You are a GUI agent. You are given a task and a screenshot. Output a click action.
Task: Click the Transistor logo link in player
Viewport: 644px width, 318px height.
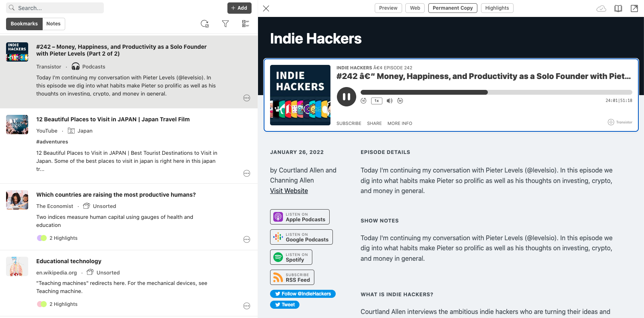pyautogui.click(x=620, y=122)
